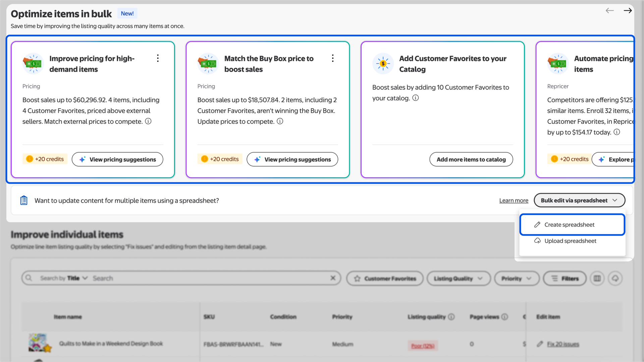Click the New! badge
This screenshot has width=644, height=362.
[127, 13]
